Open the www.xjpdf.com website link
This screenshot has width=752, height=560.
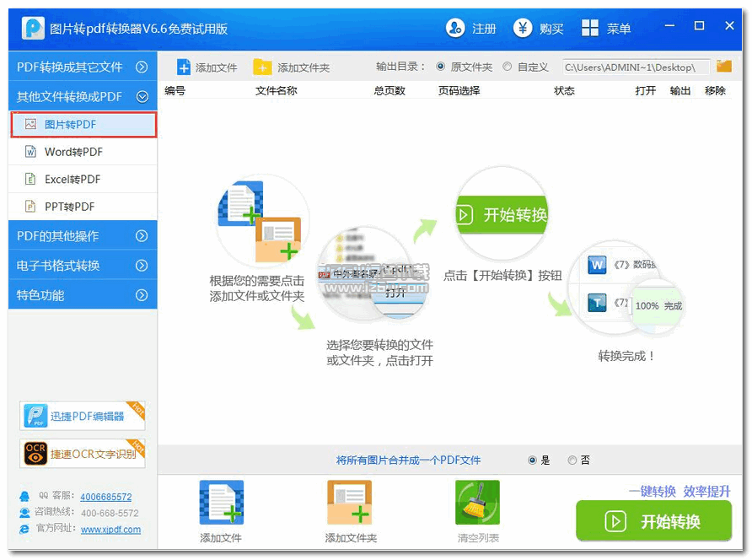tap(110, 530)
